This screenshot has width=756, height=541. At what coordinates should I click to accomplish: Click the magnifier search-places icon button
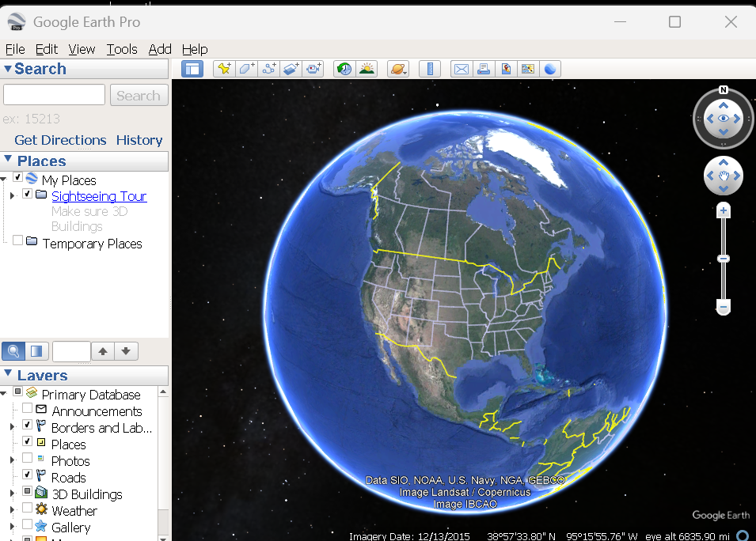[13, 350]
